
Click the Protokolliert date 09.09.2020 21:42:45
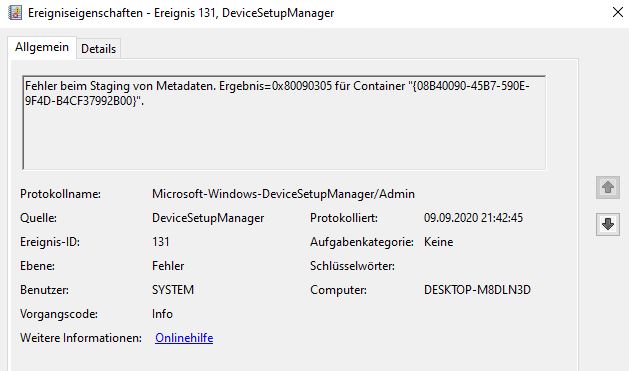tap(473, 218)
